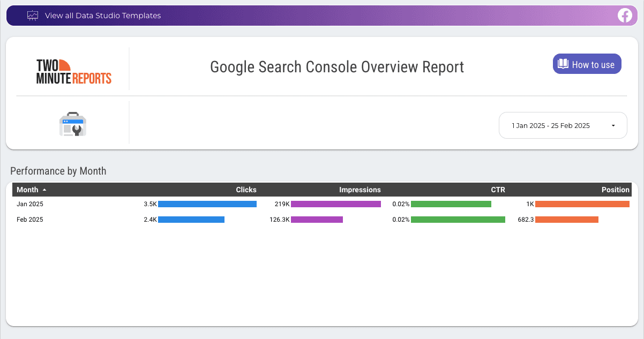The image size is (644, 339).
Task: Click the 219K impressions value
Action: (282, 204)
